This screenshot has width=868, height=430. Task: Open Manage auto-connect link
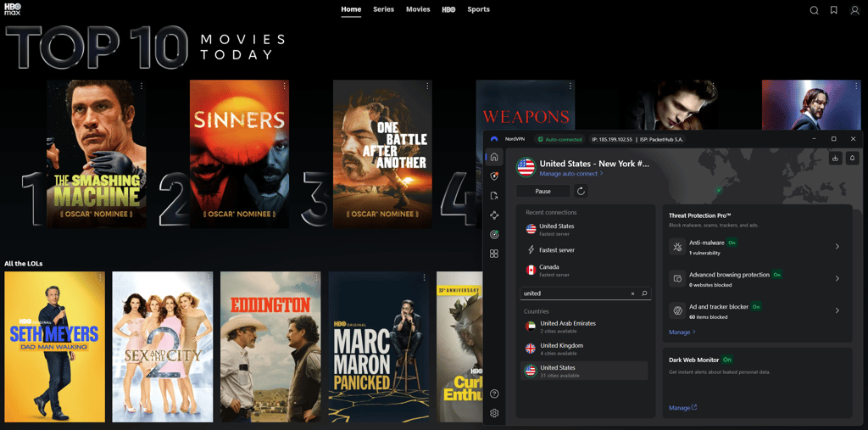coord(571,173)
